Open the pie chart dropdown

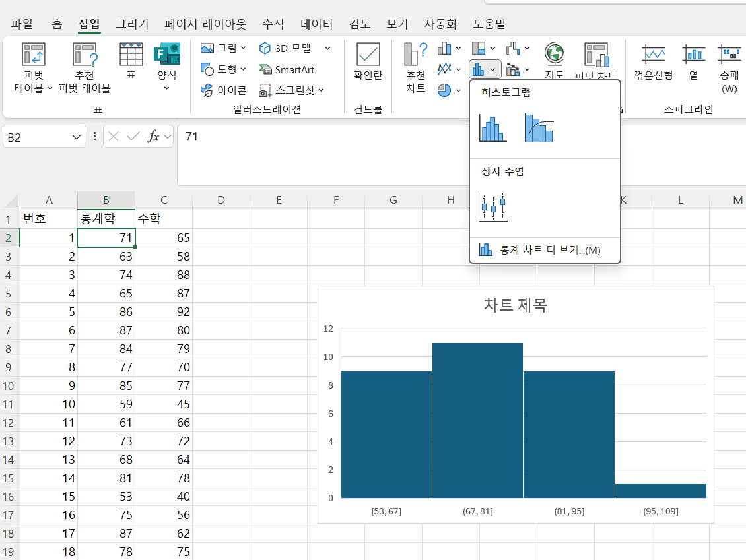point(449,90)
